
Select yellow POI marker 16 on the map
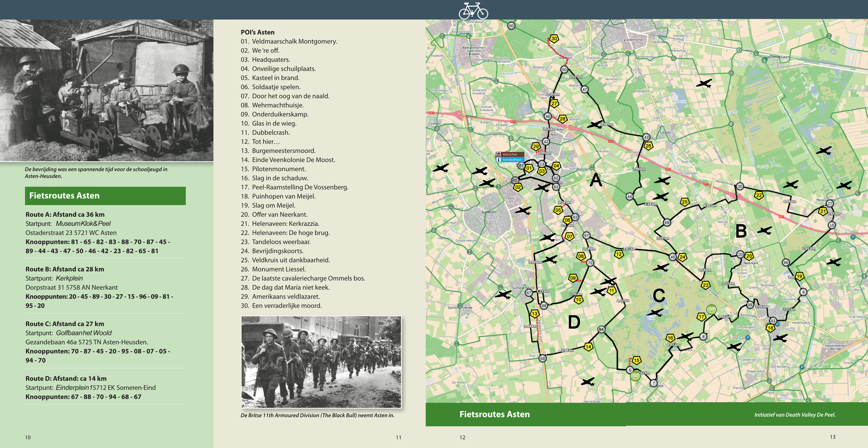(670, 338)
